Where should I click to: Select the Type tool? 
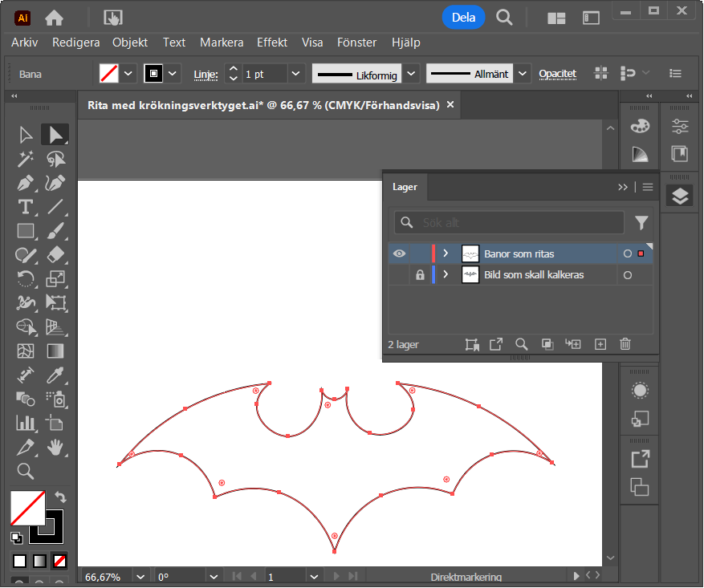pos(26,207)
